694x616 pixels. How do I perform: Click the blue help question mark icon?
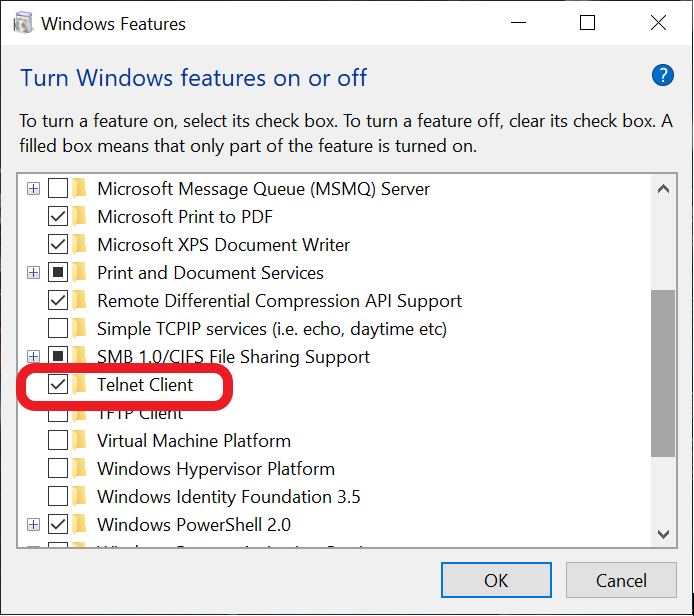point(662,75)
